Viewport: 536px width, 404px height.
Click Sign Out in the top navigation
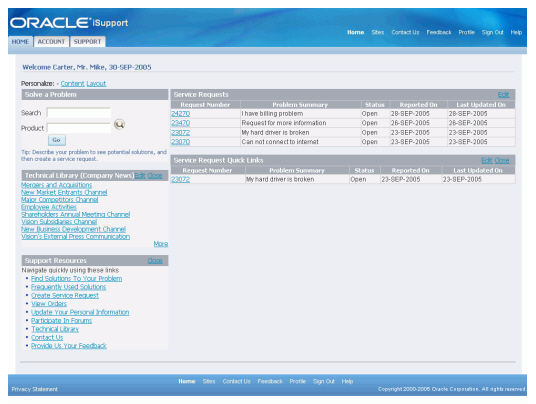(x=493, y=32)
